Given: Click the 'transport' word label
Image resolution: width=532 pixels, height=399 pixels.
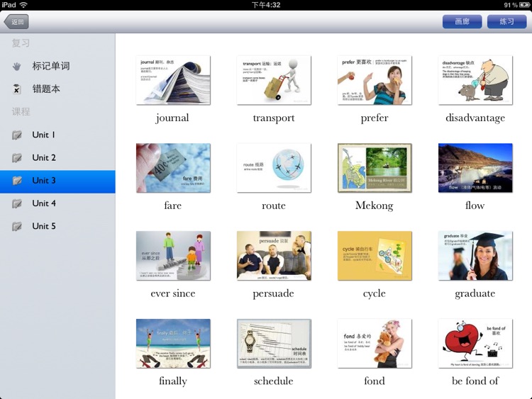Looking at the screenshot, I should (x=274, y=118).
